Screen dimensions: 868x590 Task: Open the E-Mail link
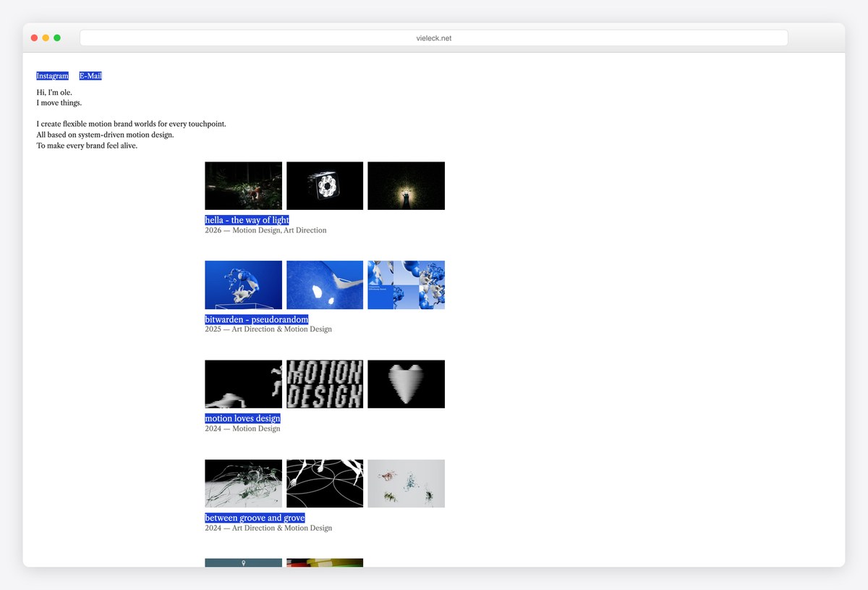point(90,76)
